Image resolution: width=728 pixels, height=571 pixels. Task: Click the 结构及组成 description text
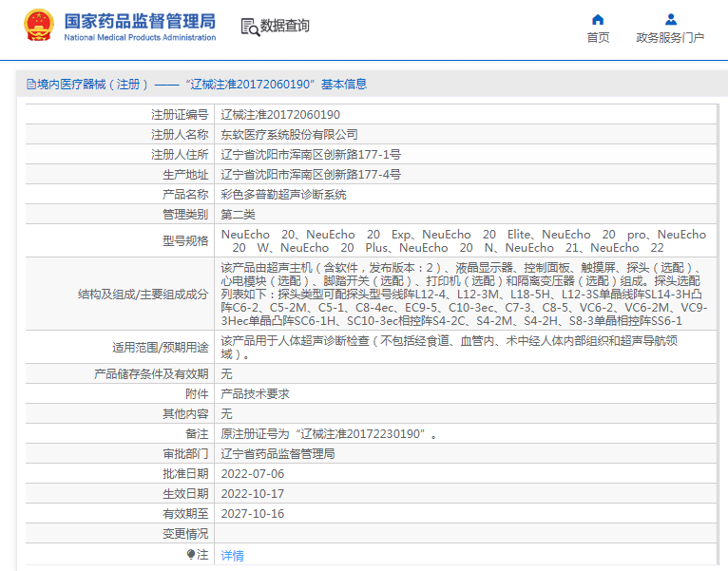(464, 294)
